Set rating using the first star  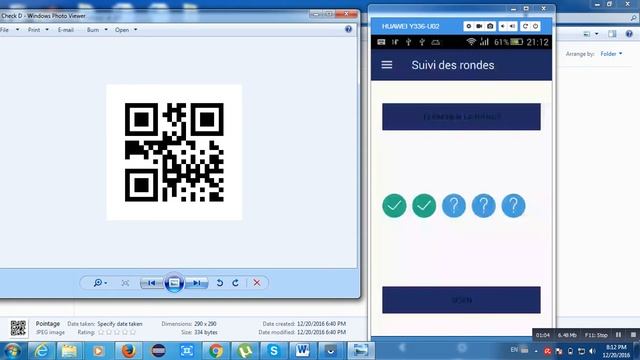click(101, 333)
